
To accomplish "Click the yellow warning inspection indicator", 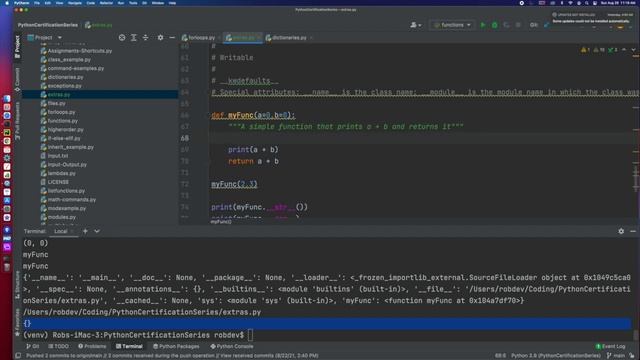I will click(585, 49).
